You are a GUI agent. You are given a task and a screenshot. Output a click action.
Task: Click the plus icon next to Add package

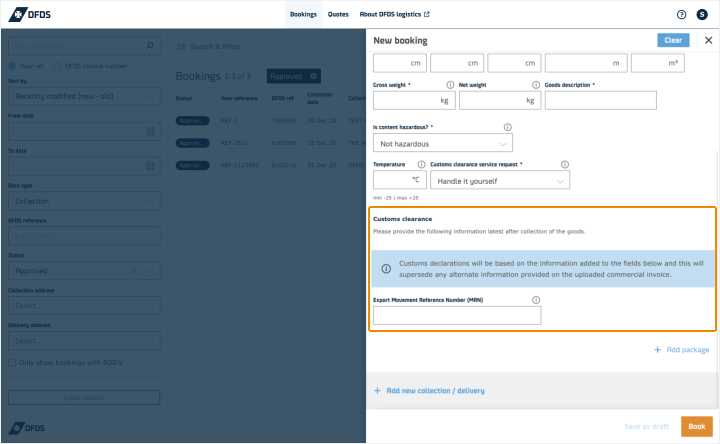click(x=658, y=350)
